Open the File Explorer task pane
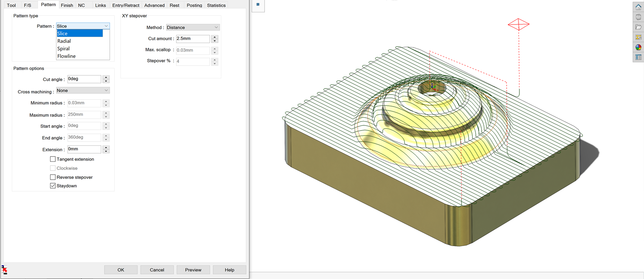 (x=638, y=26)
